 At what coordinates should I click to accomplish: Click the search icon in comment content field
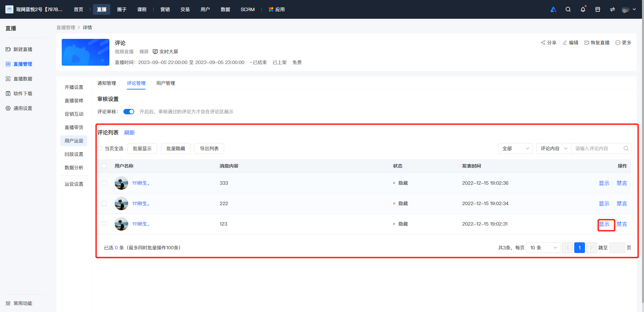click(x=626, y=148)
